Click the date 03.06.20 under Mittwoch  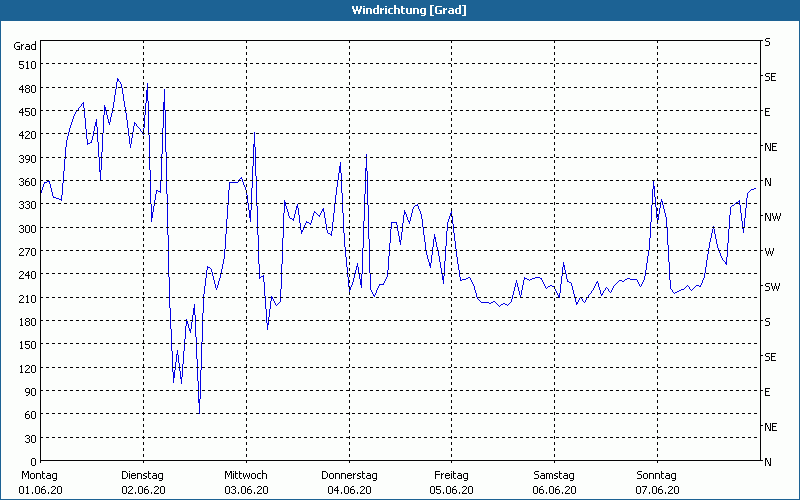pyautogui.click(x=245, y=490)
